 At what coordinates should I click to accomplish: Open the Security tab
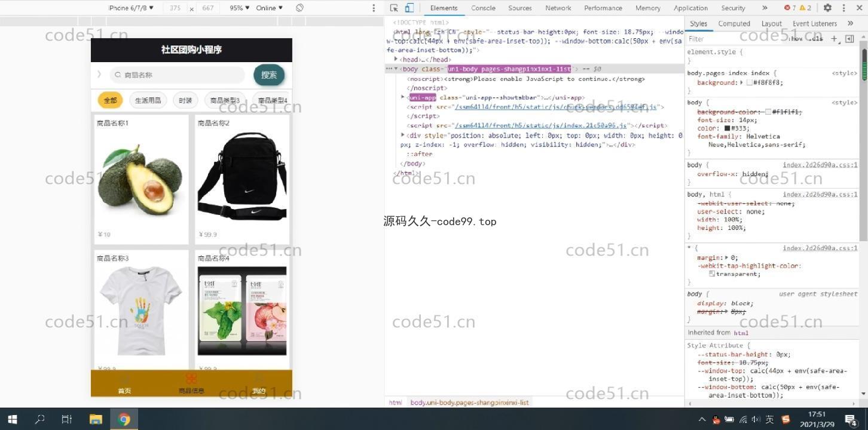[733, 8]
